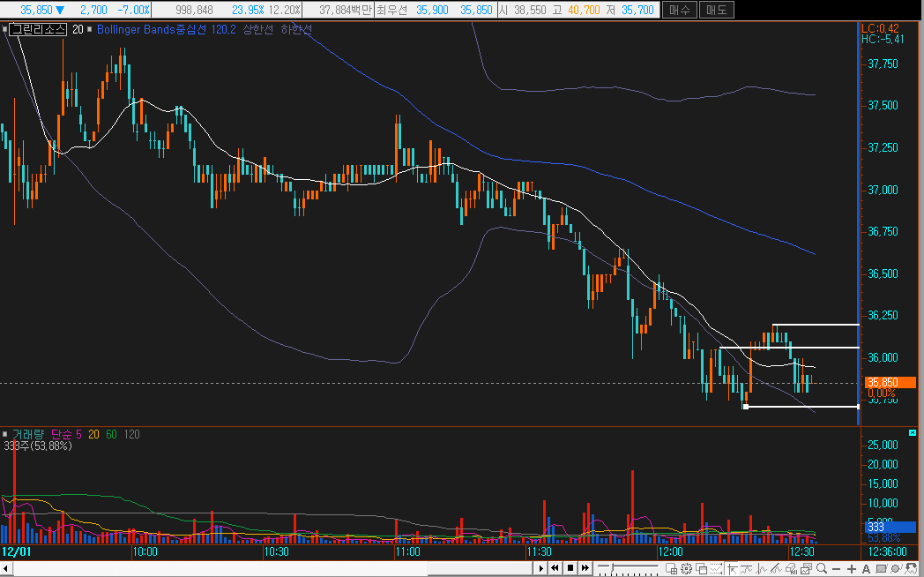Screen dimensions: 924x577
Task: Click the magnifying glass zoom icon
Action: (x=822, y=568)
